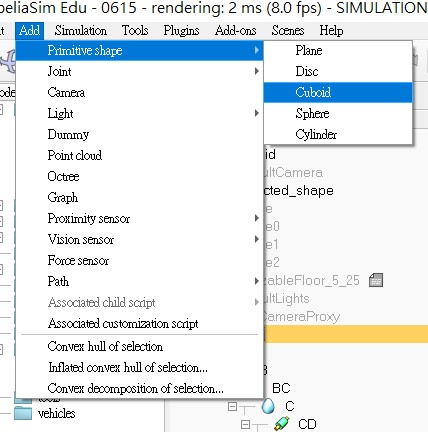Click the shape icon next to C
Screen dimensions: 428x432
pyautogui.click(x=268, y=406)
